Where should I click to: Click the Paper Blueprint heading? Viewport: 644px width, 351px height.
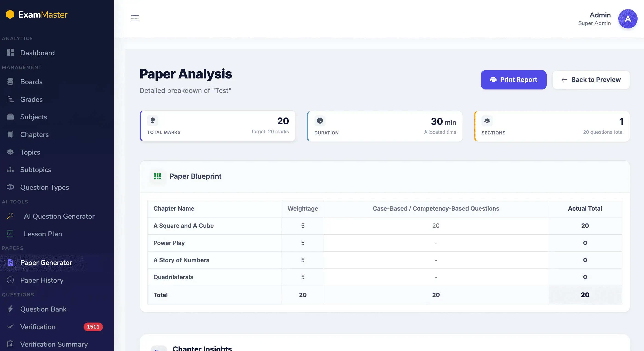click(x=195, y=176)
